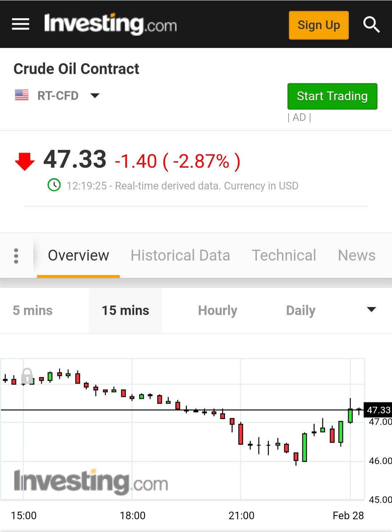Tap the US flag icon

(x=22, y=95)
